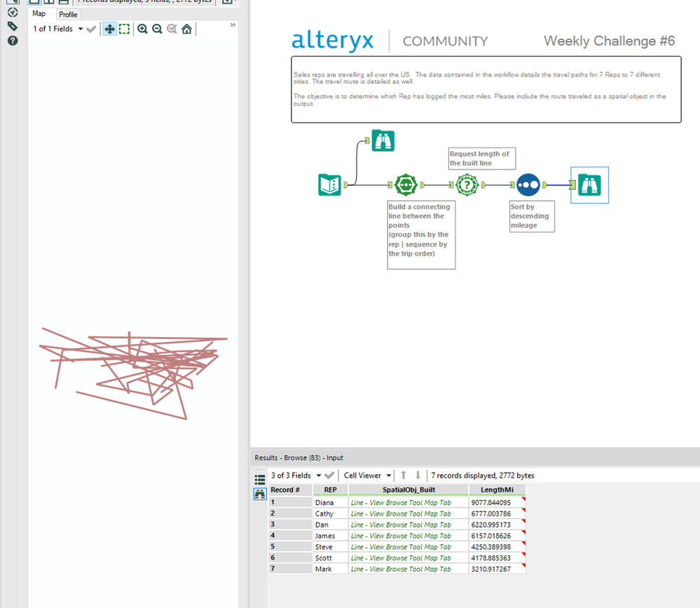Click the REP column header
Viewport: 700px width, 608px height.
[x=330, y=490]
